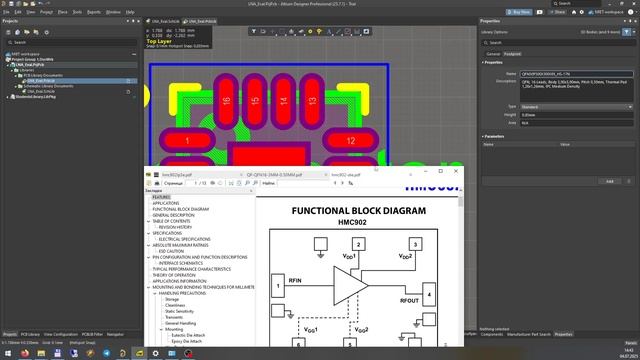Click the snap options icon in active bar

click(263, 31)
